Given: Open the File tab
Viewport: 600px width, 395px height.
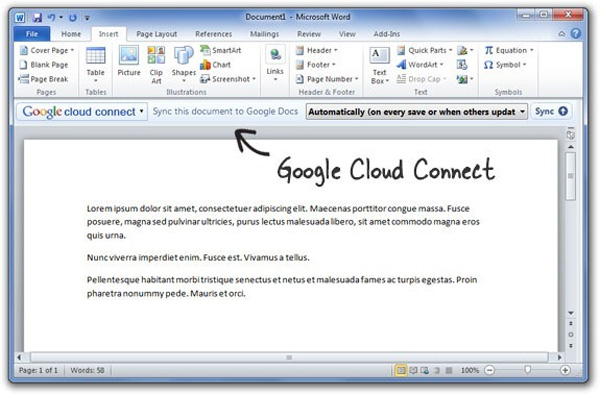Looking at the screenshot, I should tap(32, 34).
